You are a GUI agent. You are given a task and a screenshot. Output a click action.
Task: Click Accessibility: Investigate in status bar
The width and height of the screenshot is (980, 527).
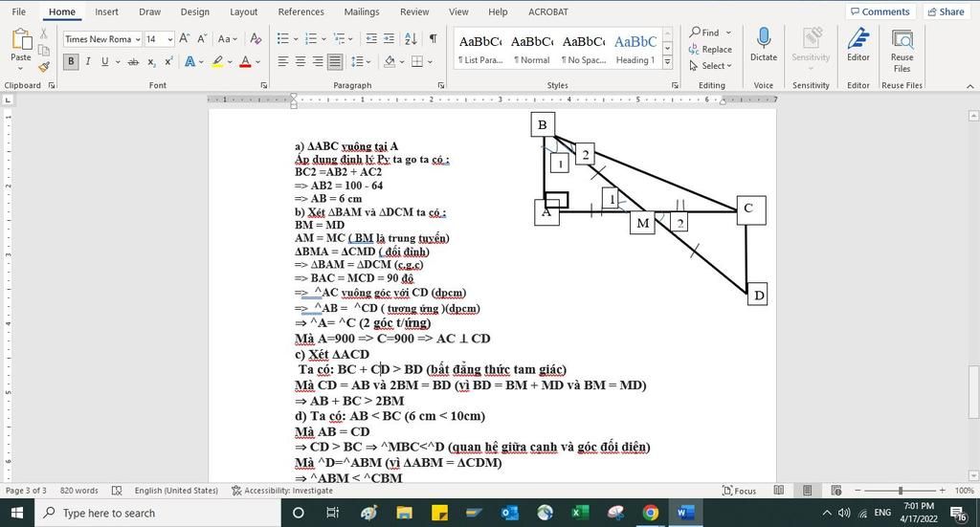tap(282, 491)
